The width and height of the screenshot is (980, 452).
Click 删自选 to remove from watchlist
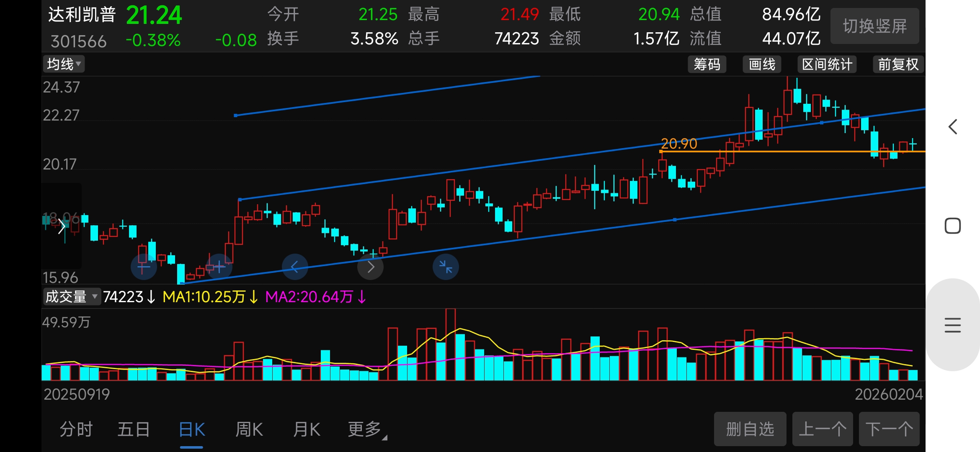(x=750, y=429)
